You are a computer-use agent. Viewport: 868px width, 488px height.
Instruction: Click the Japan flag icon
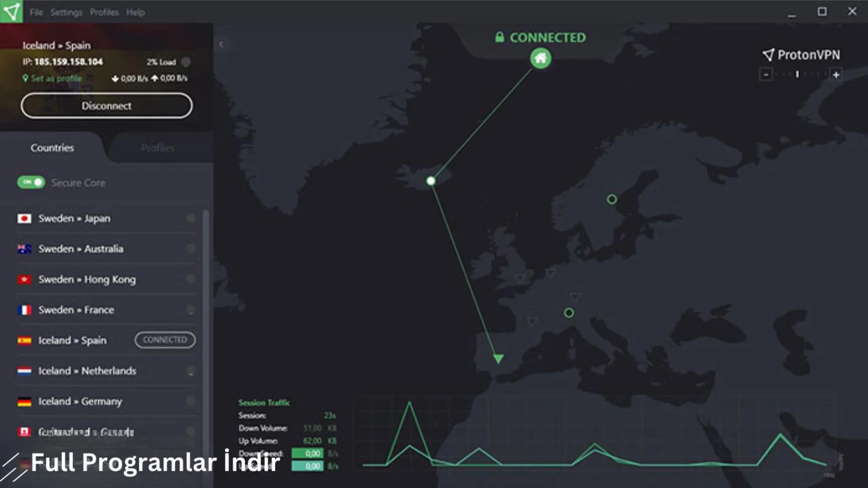(24, 218)
